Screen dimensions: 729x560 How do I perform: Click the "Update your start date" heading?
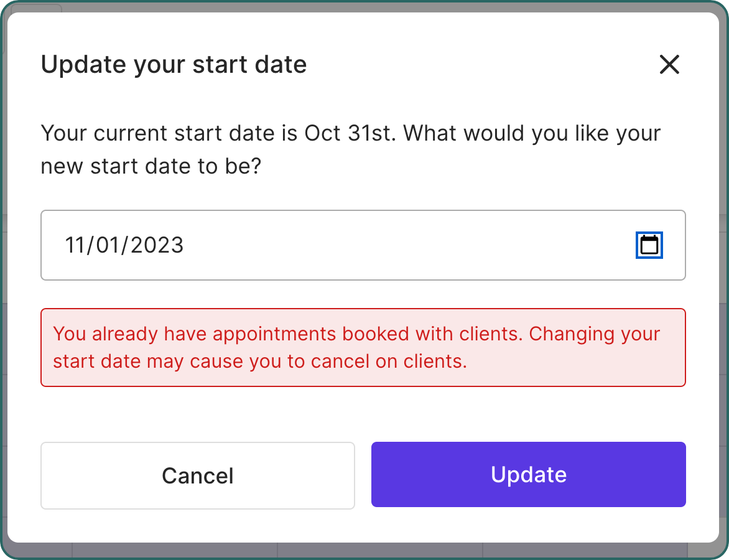[174, 65]
